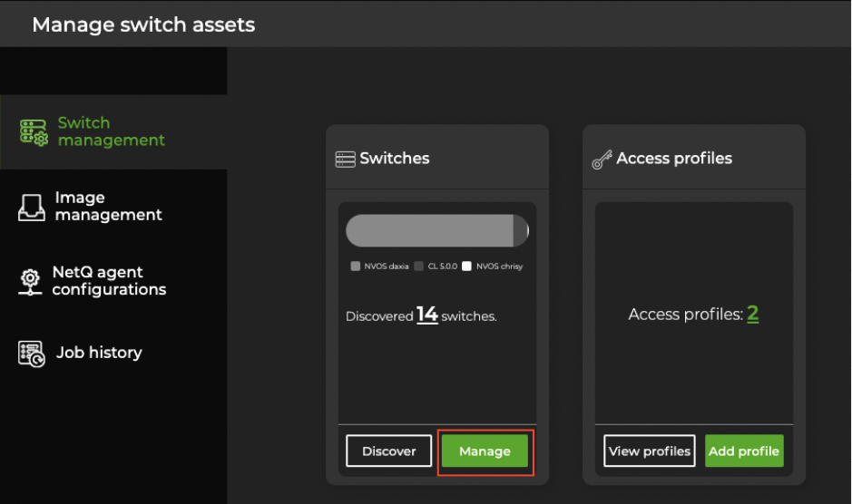Click the NVOS daxia legend swatch
The height and width of the screenshot is (504, 852).
pyautogui.click(x=356, y=267)
